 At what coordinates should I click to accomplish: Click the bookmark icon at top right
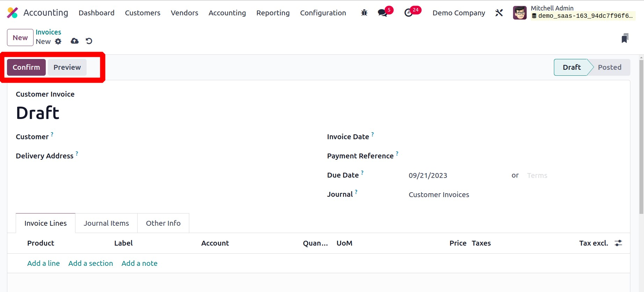coord(625,38)
